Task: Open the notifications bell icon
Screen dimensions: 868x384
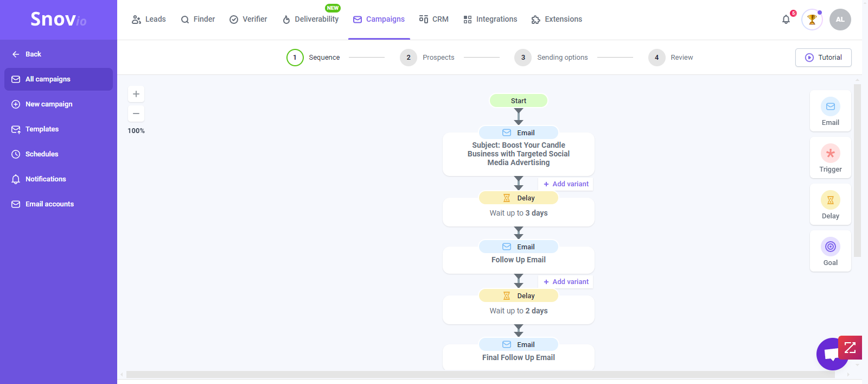Action: click(786, 20)
